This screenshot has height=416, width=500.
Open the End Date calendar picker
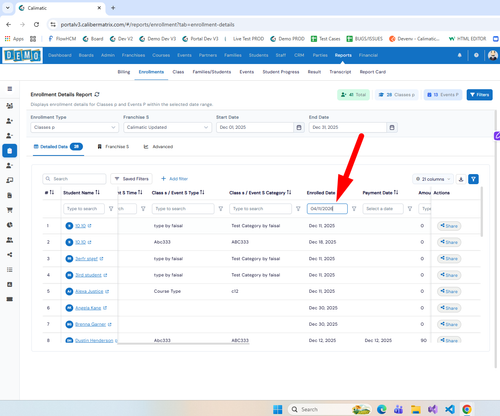[392, 127]
